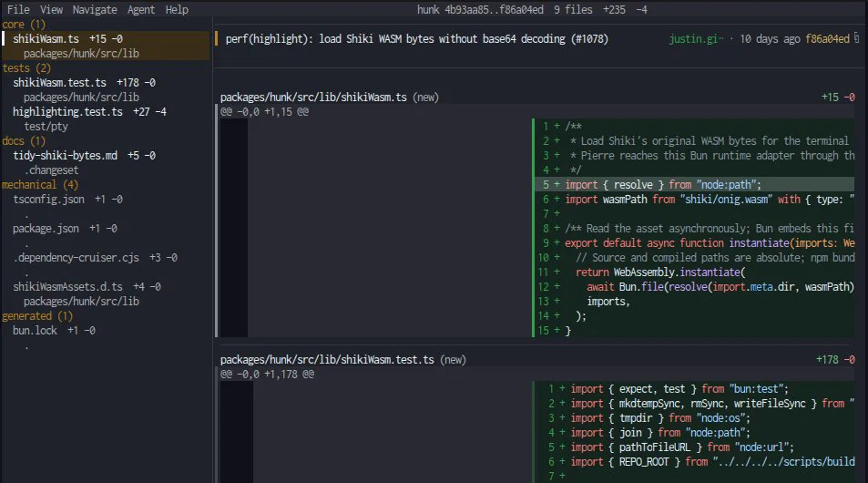Click the import REPO_ROOT line
The height and width of the screenshot is (483, 868).
click(694, 462)
